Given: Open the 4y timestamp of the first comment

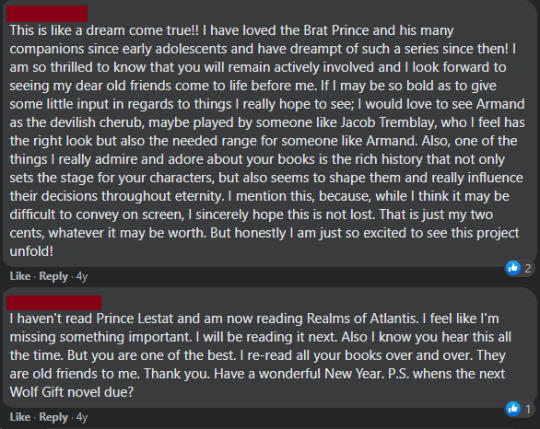Looking at the screenshot, I should pyautogui.click(x=82, y=276).
